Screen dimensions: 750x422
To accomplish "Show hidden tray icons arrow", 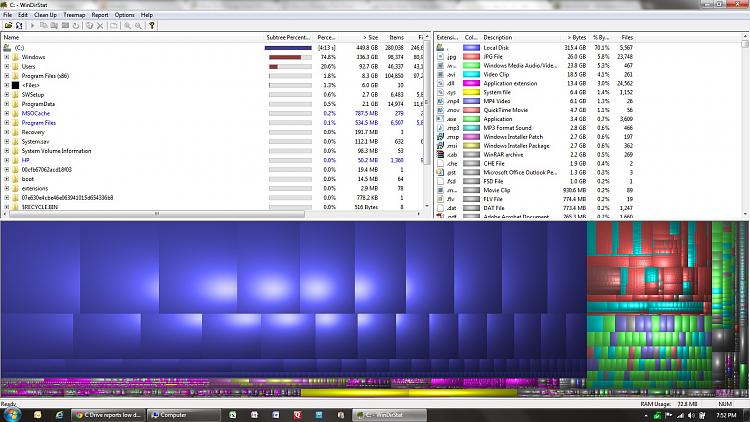I will [646, 415].
